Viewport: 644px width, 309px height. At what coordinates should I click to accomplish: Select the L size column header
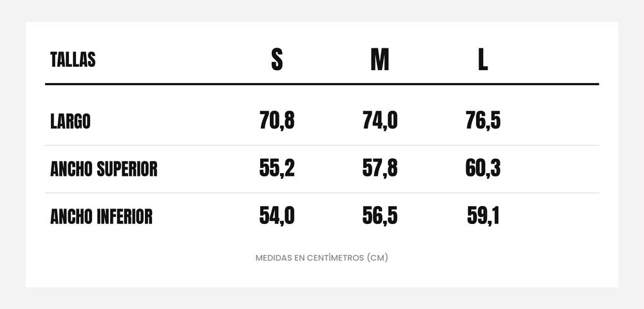(x=483, y=60)
